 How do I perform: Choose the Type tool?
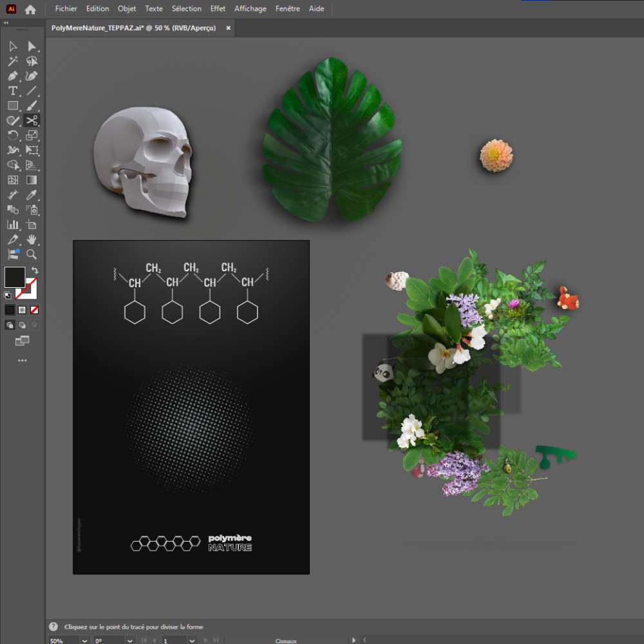[13, 91]
